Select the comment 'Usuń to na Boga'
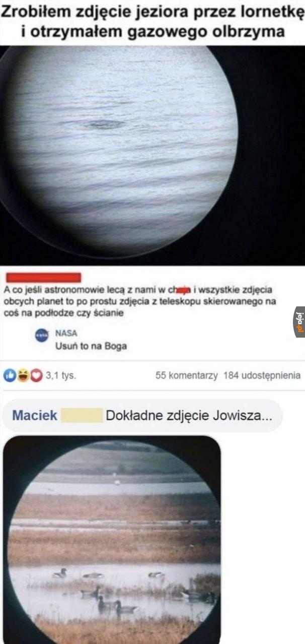The width and height of the screenshot is (305, 644). [91, 346]
